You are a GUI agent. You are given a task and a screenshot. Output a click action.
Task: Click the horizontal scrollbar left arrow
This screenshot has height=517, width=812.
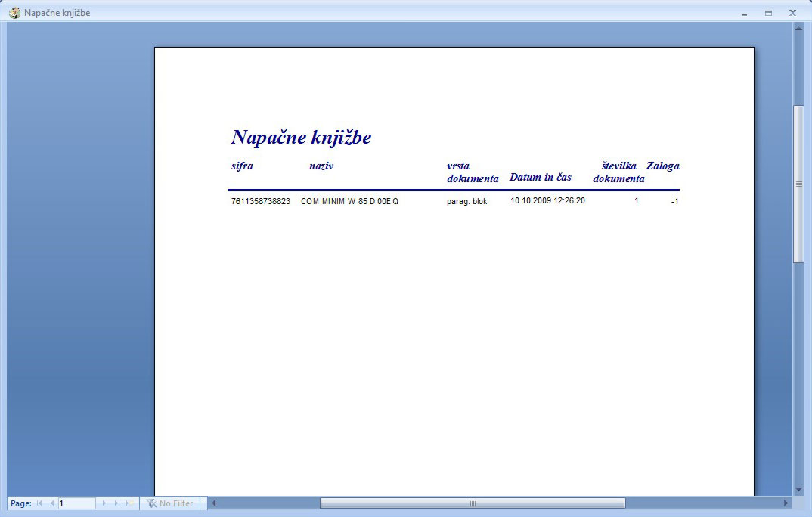pyautogui.click(x=214, y=503)
